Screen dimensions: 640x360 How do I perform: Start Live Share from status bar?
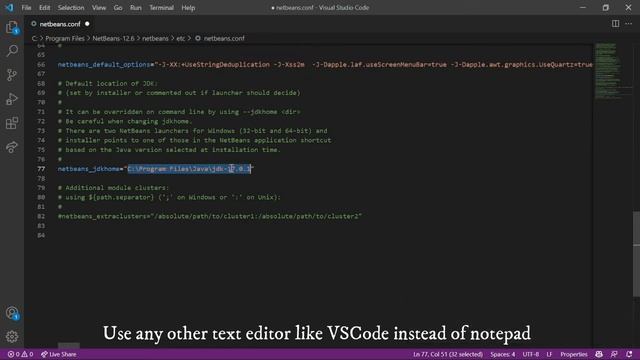tap(58, 354)
